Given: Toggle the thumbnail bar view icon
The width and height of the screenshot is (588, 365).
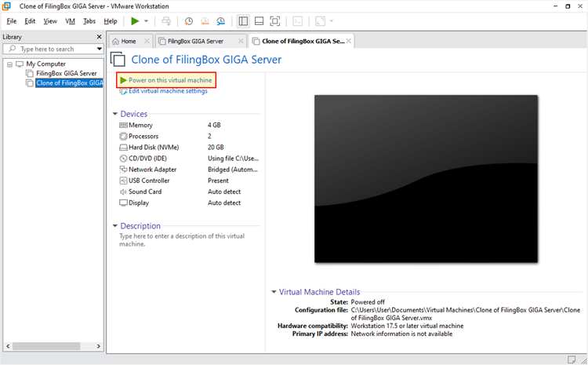Looking at the screenshot, I should pos(259,21).
